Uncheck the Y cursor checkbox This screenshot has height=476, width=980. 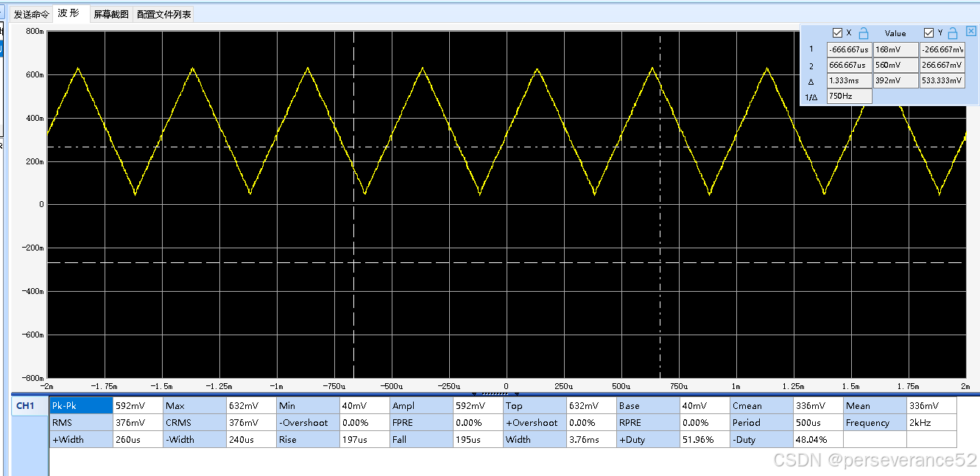pos(928,32)
